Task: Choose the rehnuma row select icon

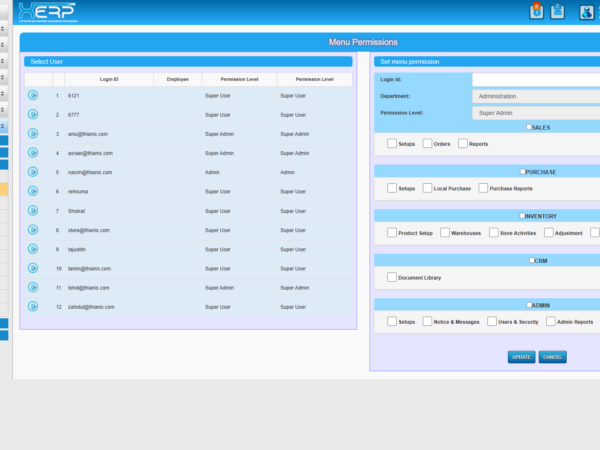Action: point(33,191)
